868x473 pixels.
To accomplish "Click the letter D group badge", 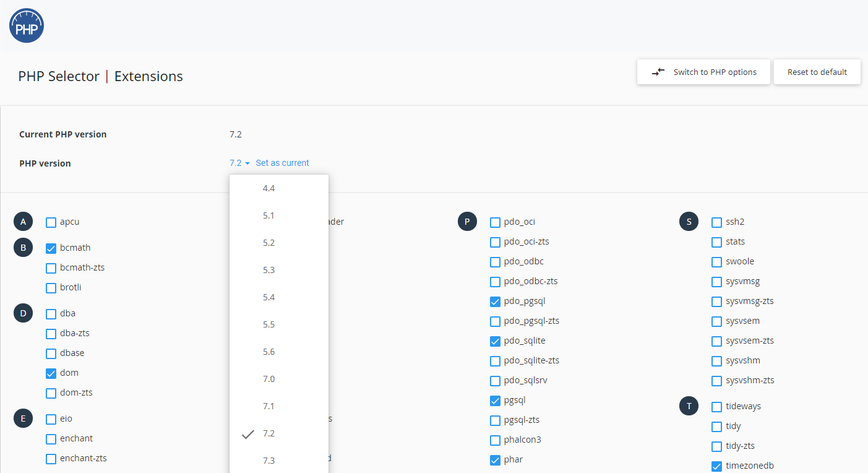I will [x=23, y=314].
